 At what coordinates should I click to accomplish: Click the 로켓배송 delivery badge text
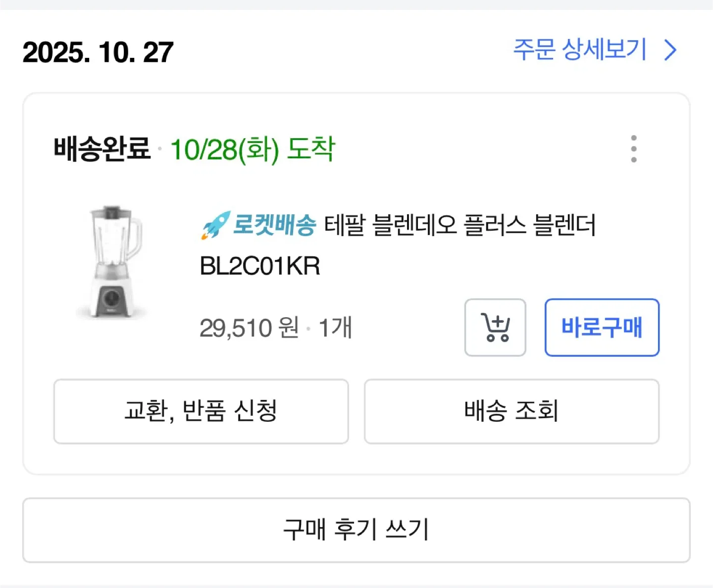(274, 225)
